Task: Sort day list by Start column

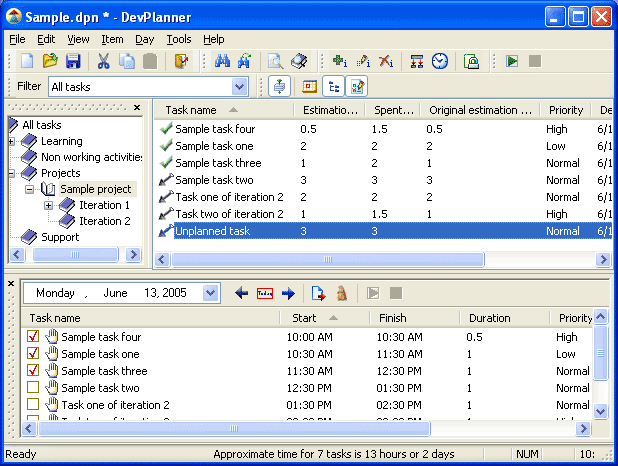Action: coord(325,318)
